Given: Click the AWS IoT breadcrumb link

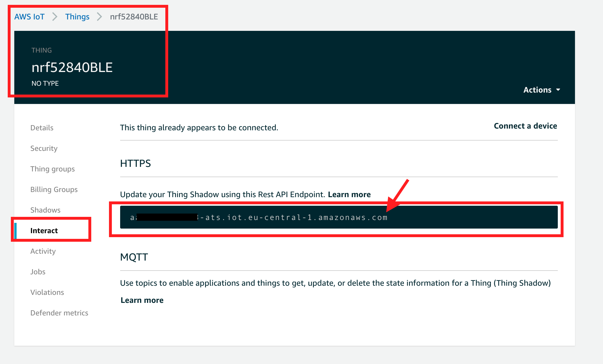Looking at the screenshot, I should click(x=29, y=17).
